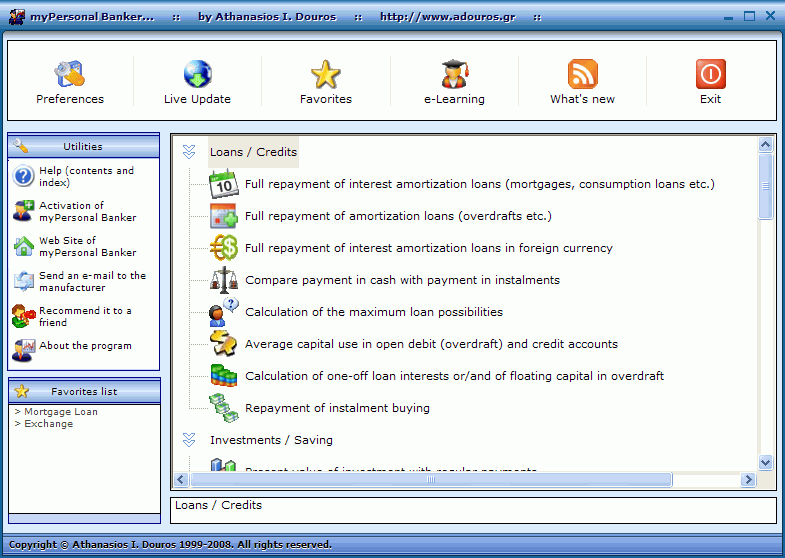Click the money bundles instalment buying icon

point(223,408)
